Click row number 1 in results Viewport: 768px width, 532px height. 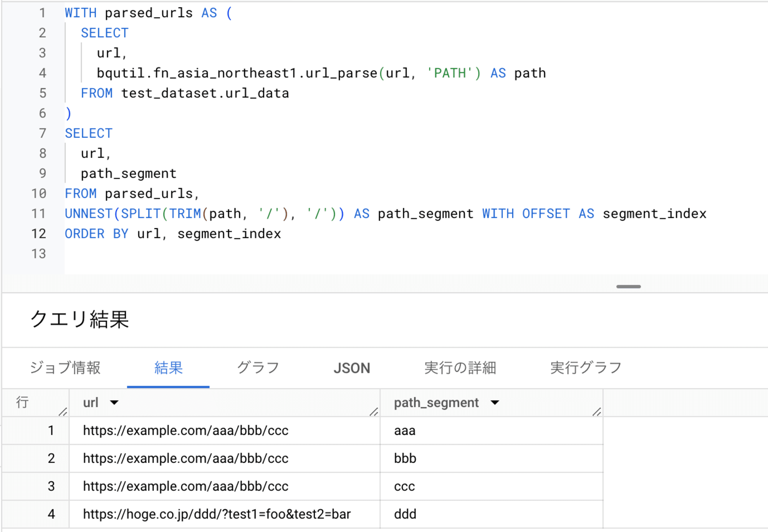[51, 431]
